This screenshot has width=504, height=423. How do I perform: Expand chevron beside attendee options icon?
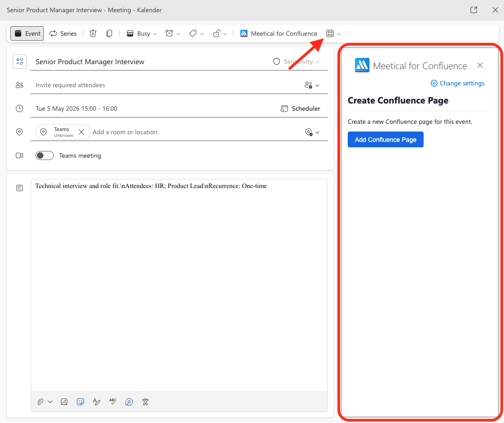click(317, 85)
